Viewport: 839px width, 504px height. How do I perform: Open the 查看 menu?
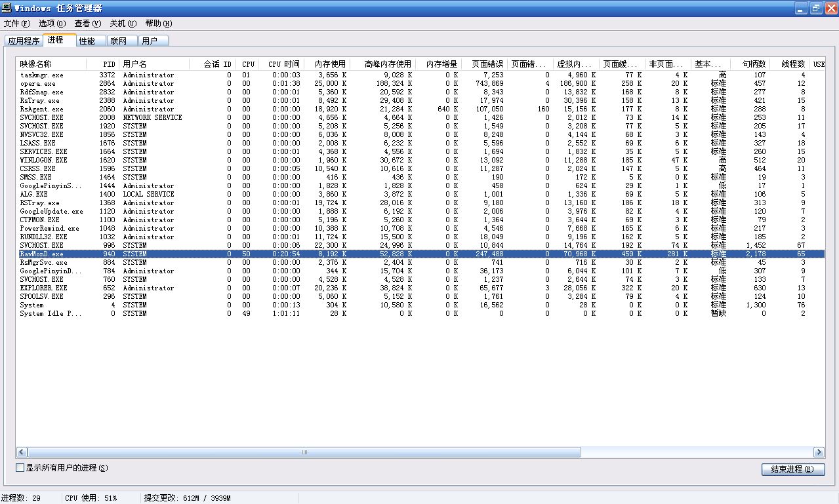pyautogui.click(x=87, y=24)
